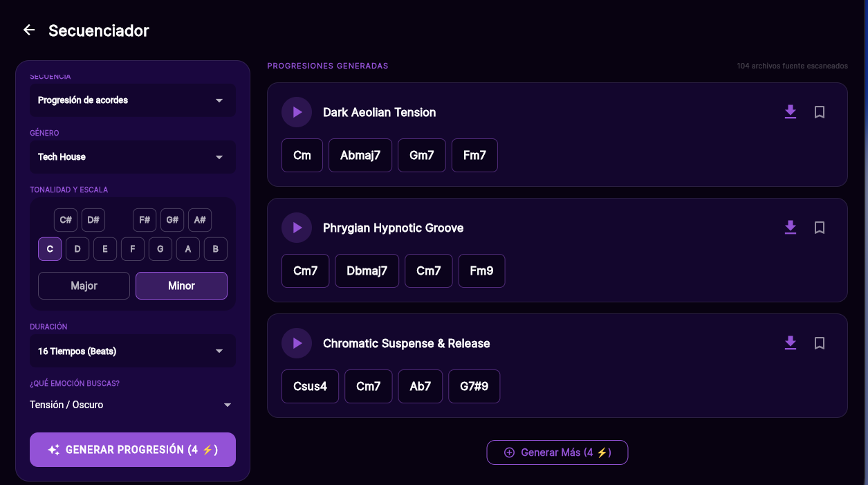868x485 pixels.
Task: Download the Dark Aeolian Tension progression
Action: click(x=791, y=112)
